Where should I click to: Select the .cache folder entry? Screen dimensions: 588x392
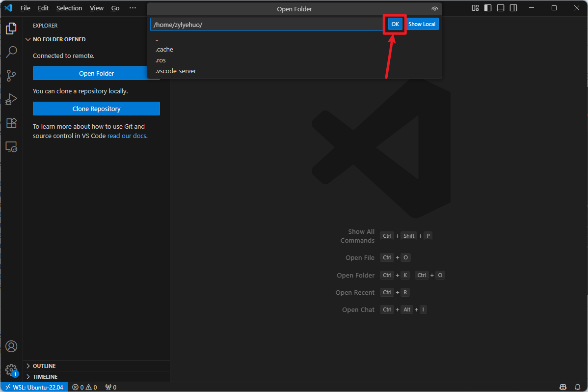[x=294, y=50]
